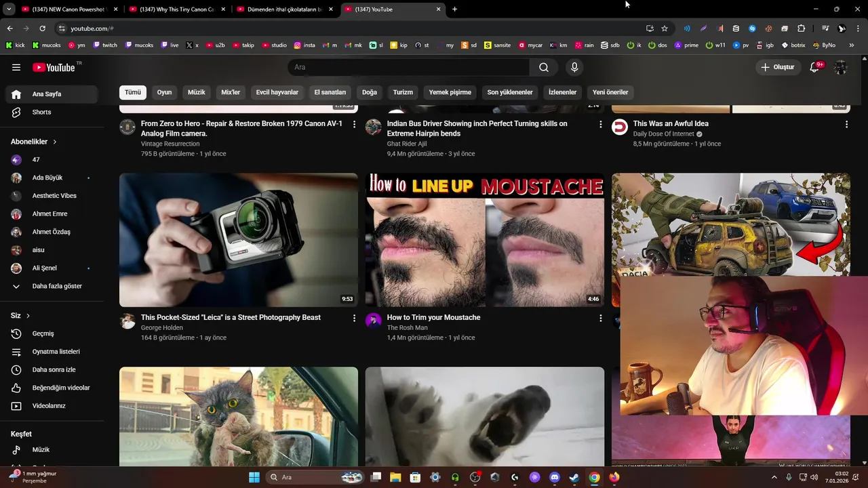Open the Aesthetic Vibes subscription
The image size is (868, 488).
(52, 196)
